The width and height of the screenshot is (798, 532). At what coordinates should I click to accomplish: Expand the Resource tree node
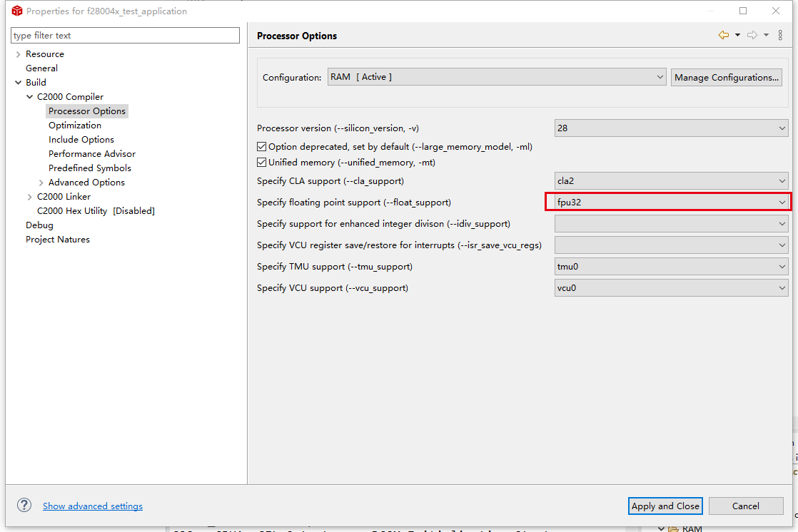tap(19, 54)
